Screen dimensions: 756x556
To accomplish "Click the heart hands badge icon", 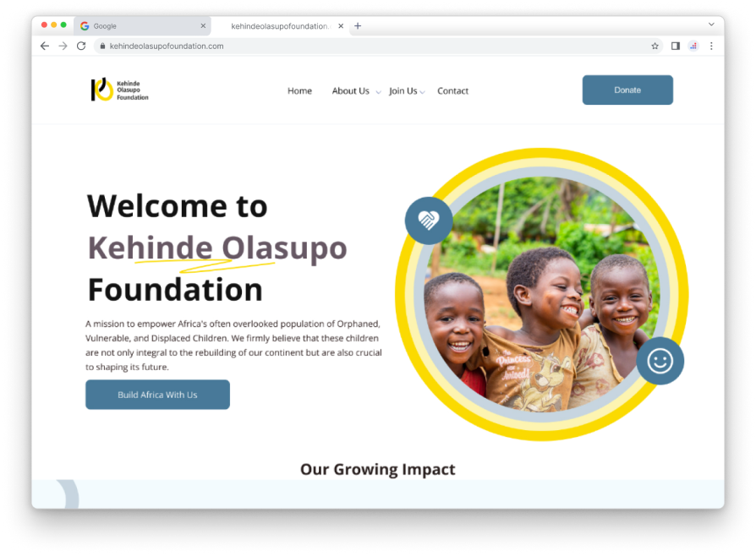I will (x=429, y=221).
